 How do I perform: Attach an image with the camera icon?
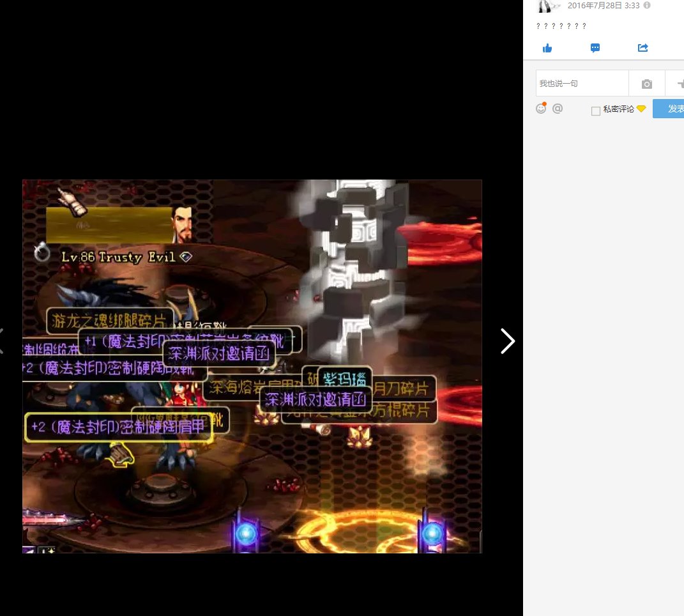click(x=647, y=83)
